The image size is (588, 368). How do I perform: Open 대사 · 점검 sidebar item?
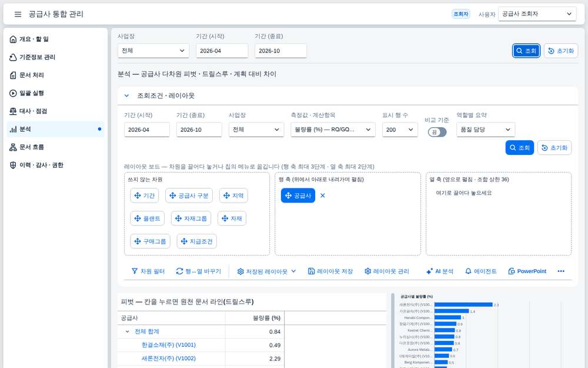click(x=55, y=111)
